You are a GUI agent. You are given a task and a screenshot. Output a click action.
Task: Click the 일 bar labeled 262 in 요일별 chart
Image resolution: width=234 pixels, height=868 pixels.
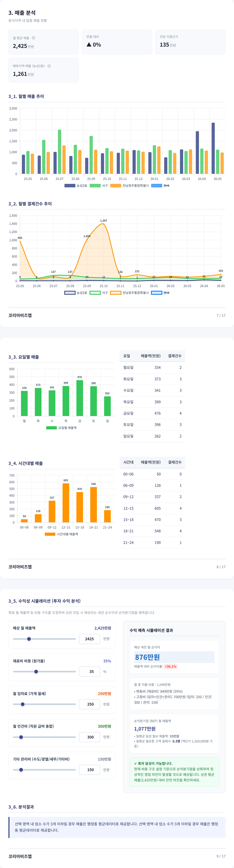(x=107, y=406)
